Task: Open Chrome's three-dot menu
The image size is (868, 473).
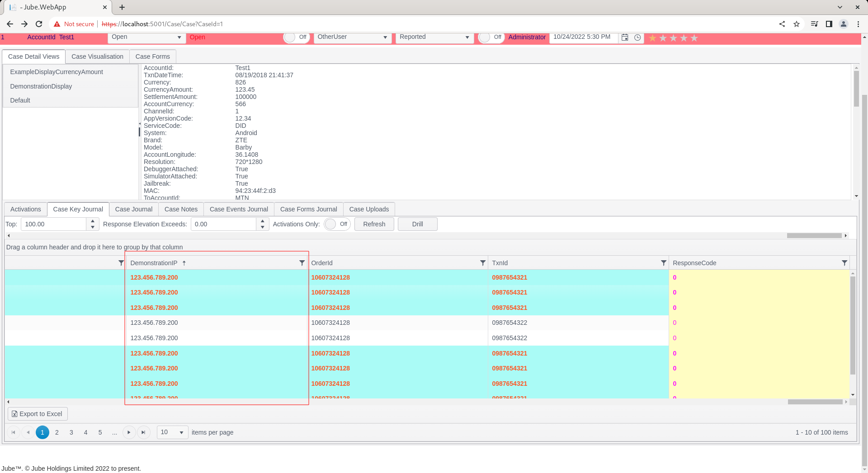Action: point(858,24)
